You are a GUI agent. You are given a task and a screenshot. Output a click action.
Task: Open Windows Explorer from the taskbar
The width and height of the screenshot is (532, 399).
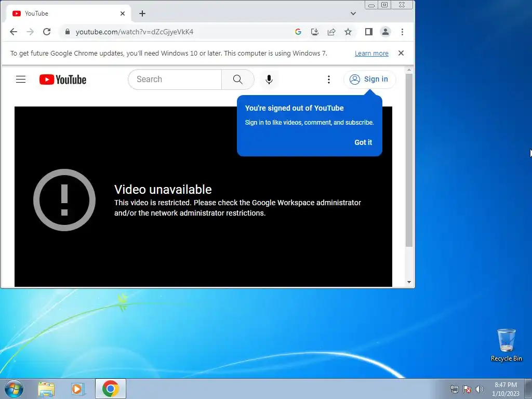point(46,389)
